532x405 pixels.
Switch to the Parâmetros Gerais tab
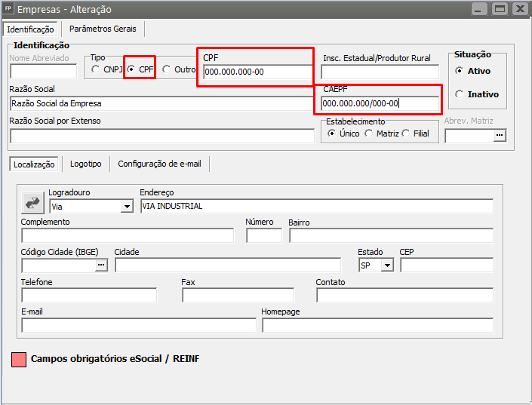tap(103, 29)
